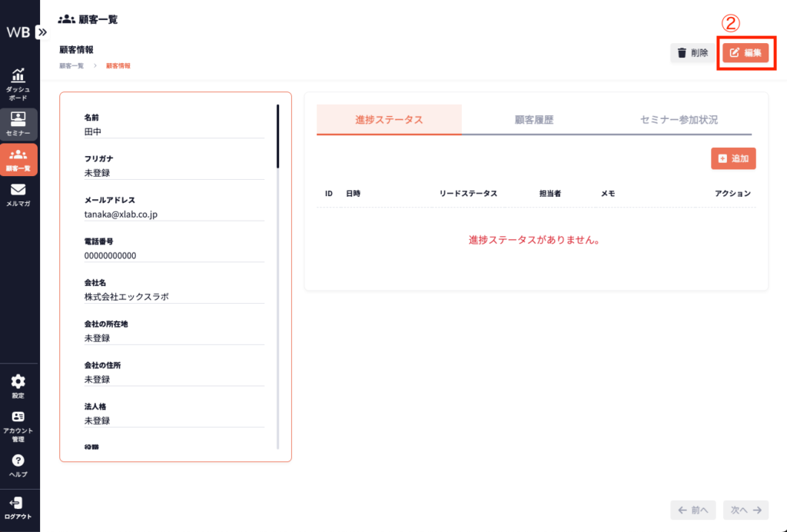The image size is (787, 532).
Task: Click the 削除 delete button
Action: 692,53
